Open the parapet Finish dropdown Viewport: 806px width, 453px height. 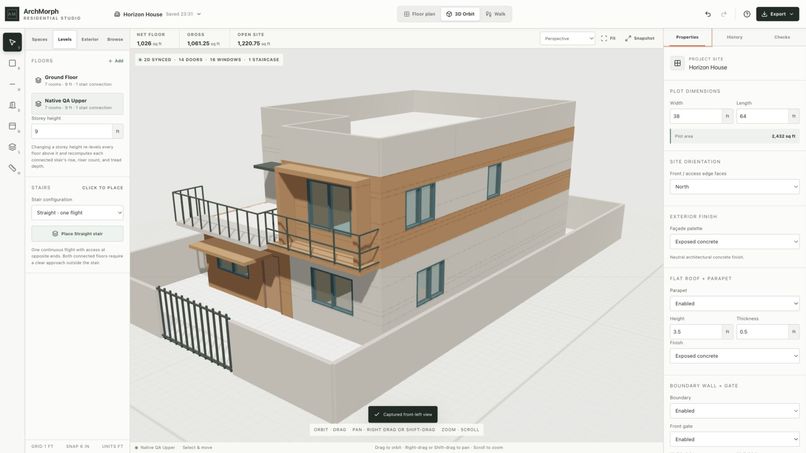[735, 356]
